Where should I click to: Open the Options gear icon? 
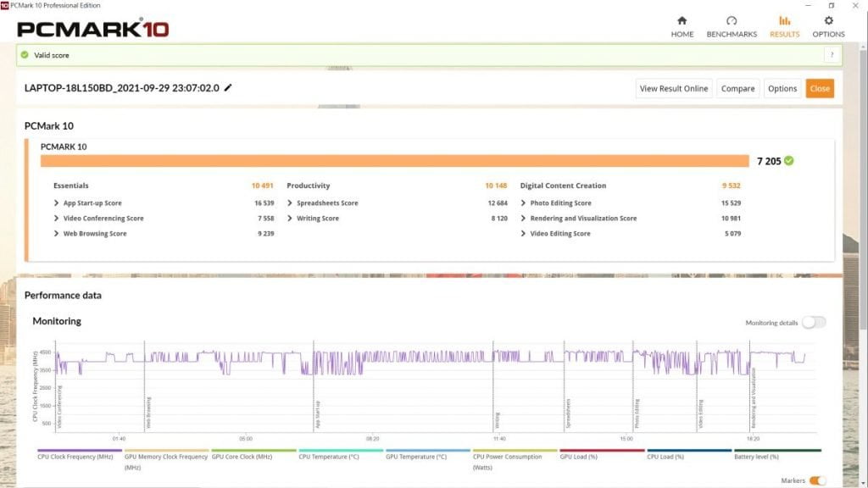pyautogui.click(x=828, y=21)
